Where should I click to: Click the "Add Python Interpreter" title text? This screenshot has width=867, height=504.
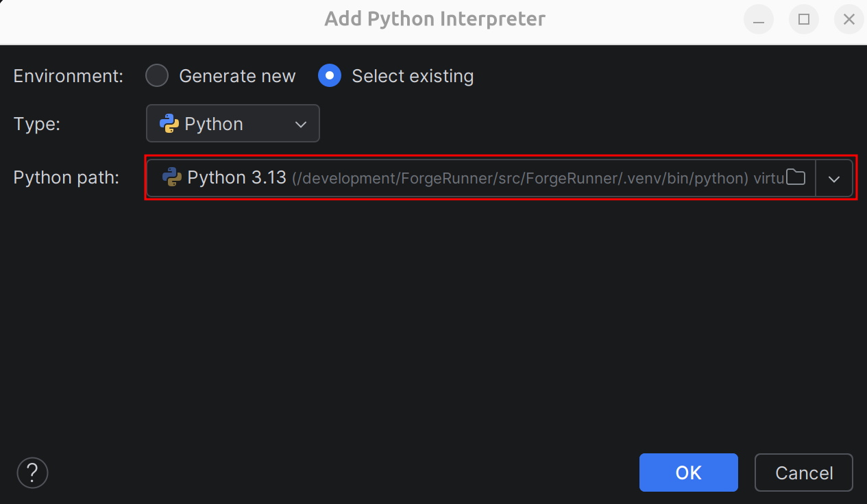pyautogui.click(x=435, y=19)
